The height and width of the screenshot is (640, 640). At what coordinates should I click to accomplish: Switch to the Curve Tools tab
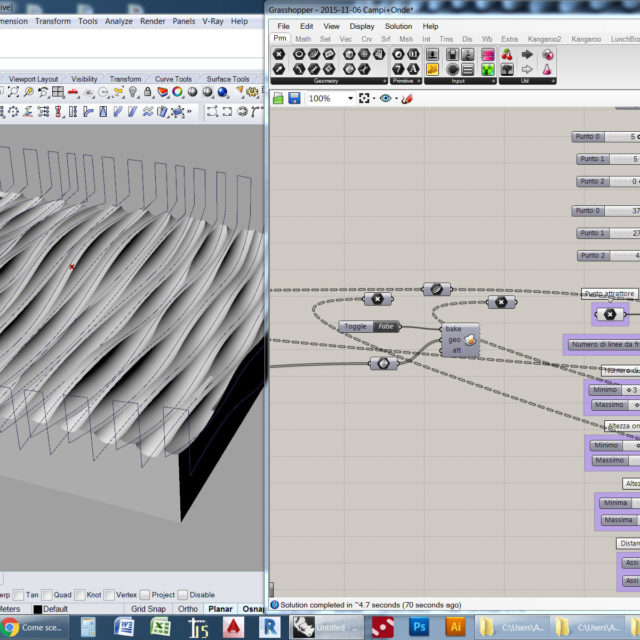coord(173,79)
